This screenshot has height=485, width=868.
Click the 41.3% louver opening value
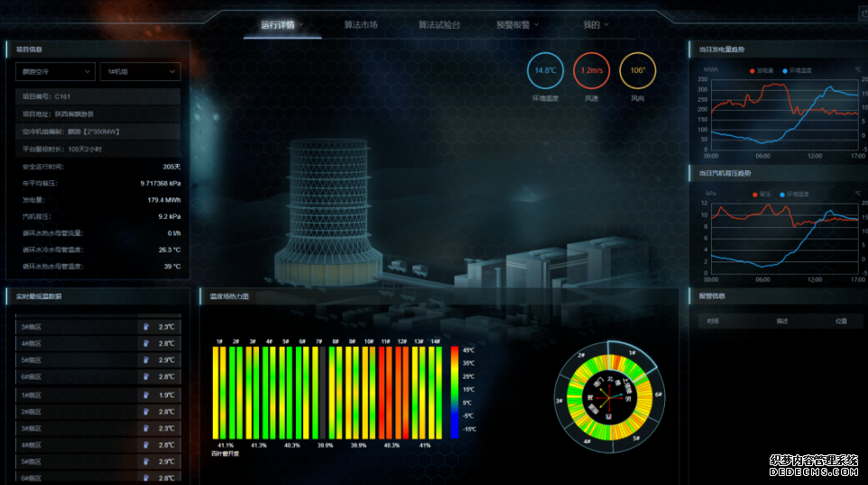pyautogui.click(x=259, y=445)
